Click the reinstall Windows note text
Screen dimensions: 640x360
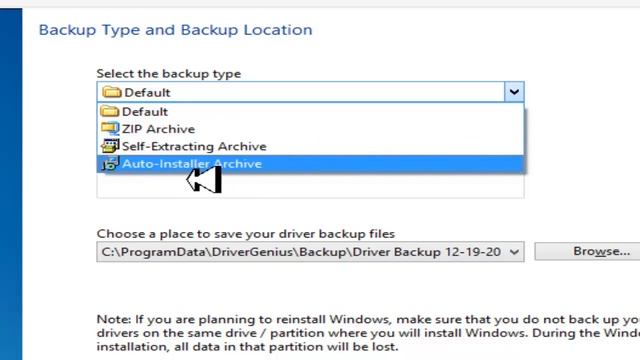coord(368,333)
